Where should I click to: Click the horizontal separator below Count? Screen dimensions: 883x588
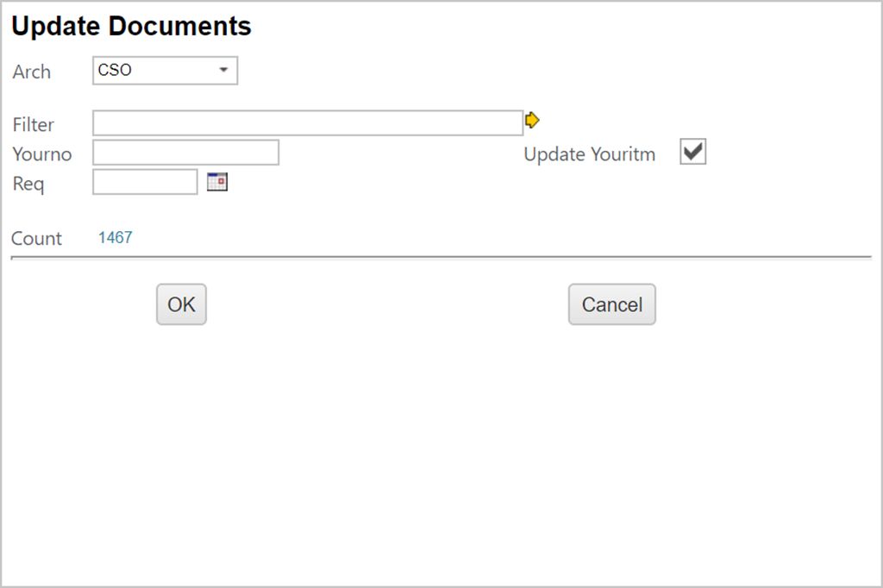[441, 258]
